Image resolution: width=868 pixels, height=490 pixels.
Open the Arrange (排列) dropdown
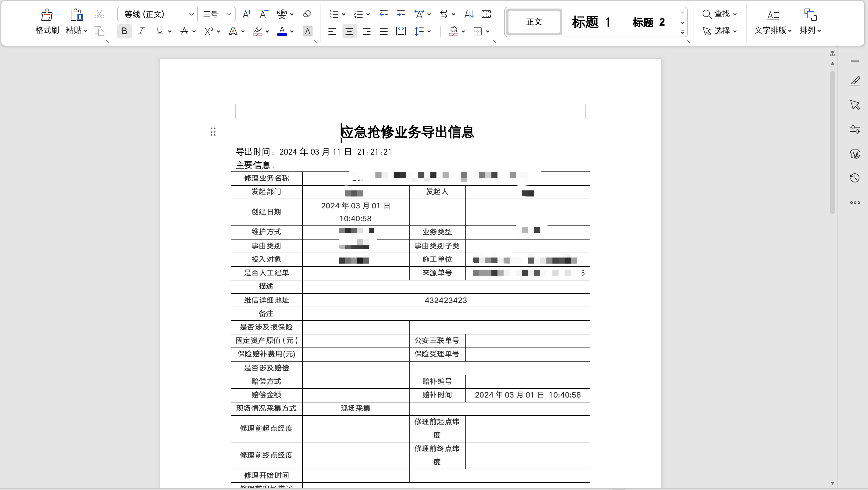click(x=810, y=22)
